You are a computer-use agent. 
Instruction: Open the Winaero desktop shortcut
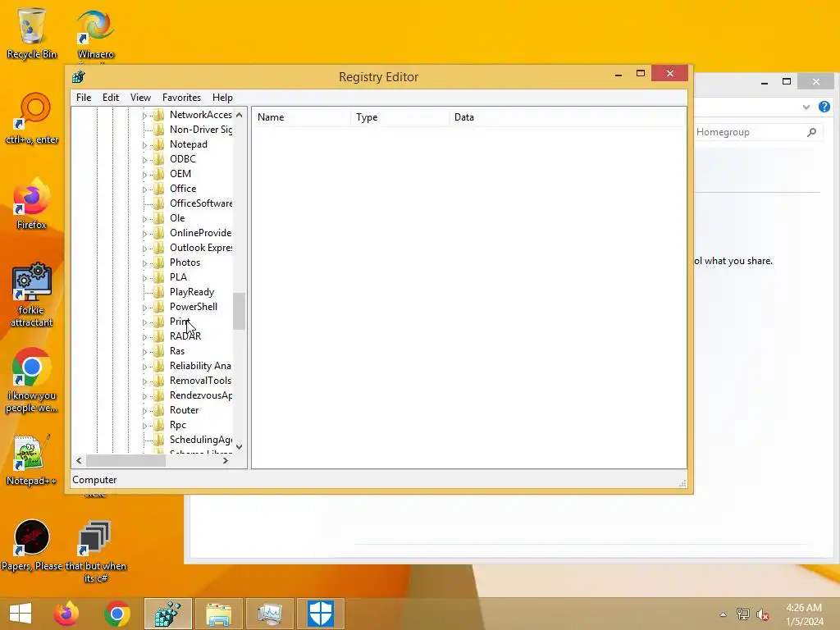[95, 34]
